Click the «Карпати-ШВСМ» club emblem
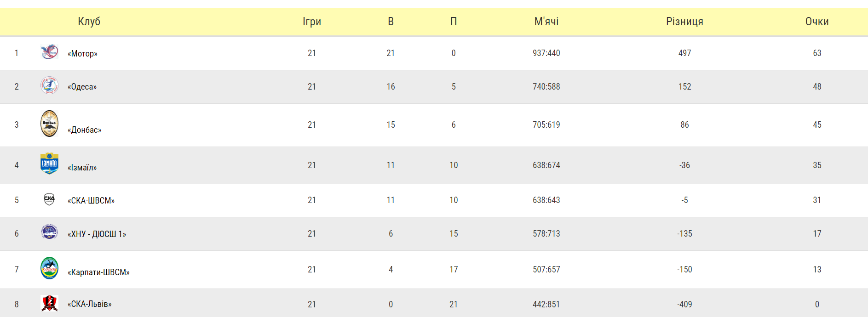Screen dimensions: 868x317 pos(49,268)
